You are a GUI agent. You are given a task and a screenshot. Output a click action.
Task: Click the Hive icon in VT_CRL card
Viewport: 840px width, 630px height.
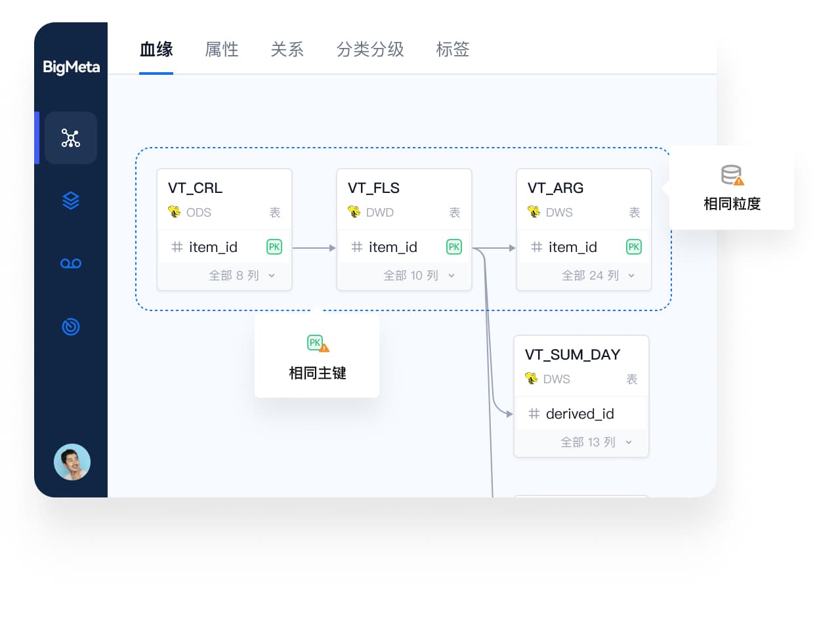(x=175, y=211)
